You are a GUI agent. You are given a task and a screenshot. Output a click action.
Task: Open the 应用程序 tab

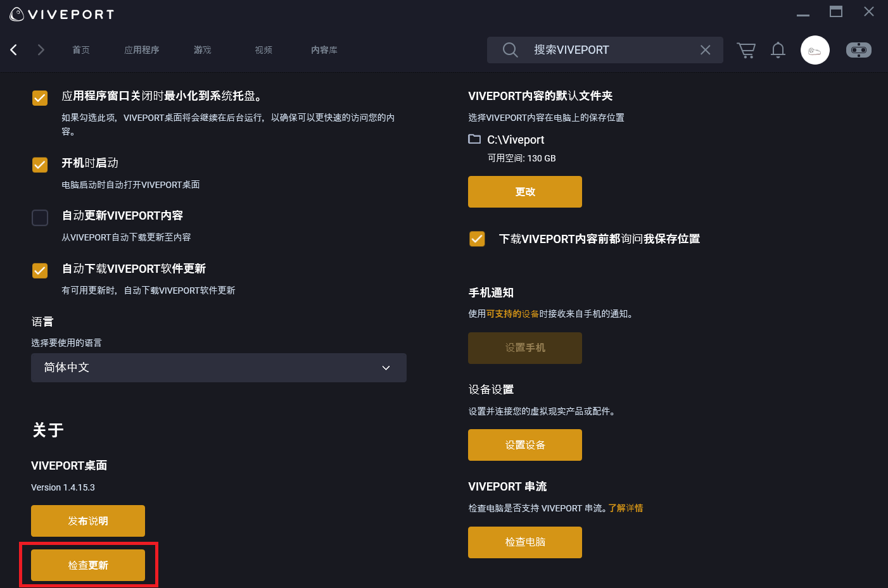142,50
